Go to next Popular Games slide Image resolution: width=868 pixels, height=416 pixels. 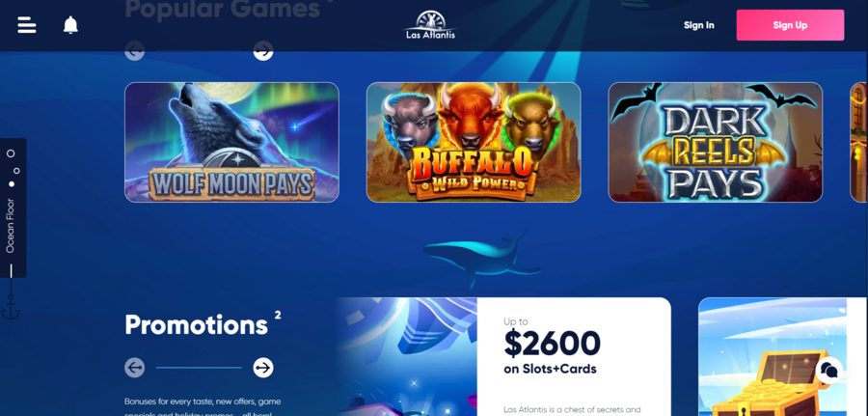(x=263, y=51)
